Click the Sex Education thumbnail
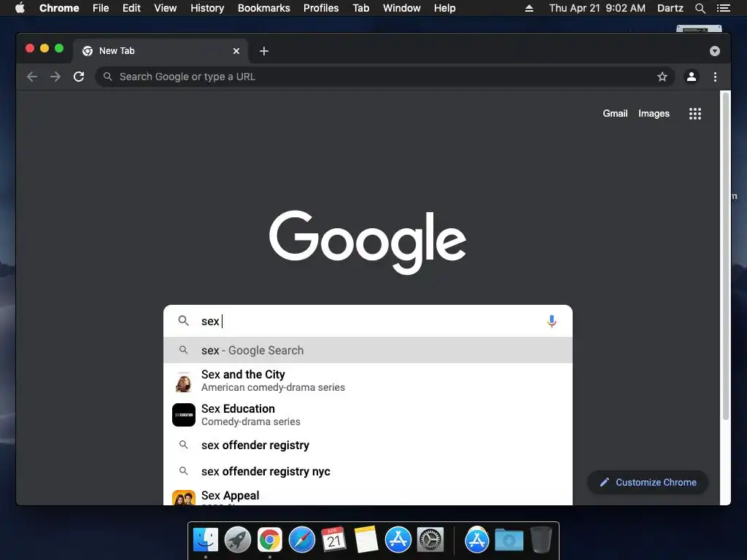The image size is (747, 560). pyautogui.click(x=183, y=415)
